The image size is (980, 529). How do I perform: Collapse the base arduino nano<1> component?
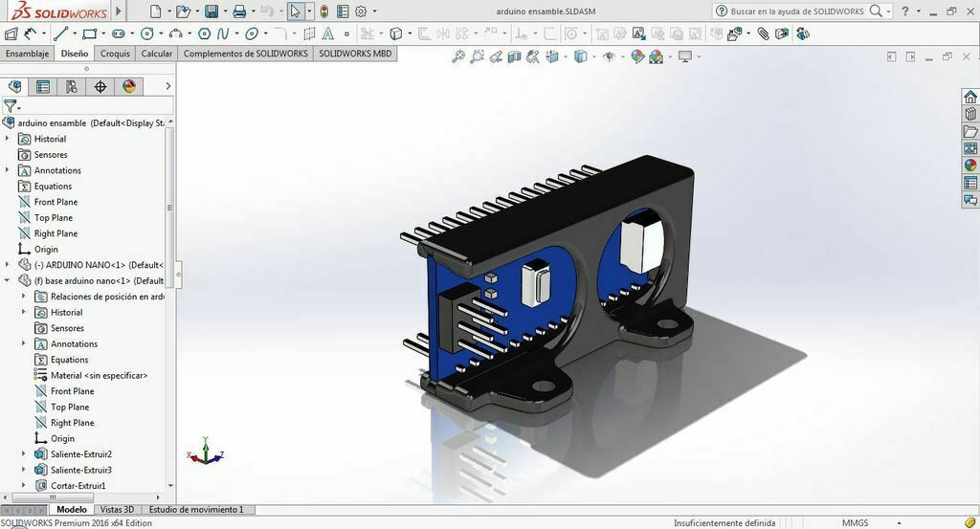click(x=8, y=280)
